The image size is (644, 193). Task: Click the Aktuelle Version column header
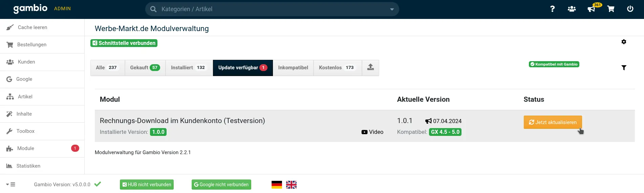coord(423,99)
